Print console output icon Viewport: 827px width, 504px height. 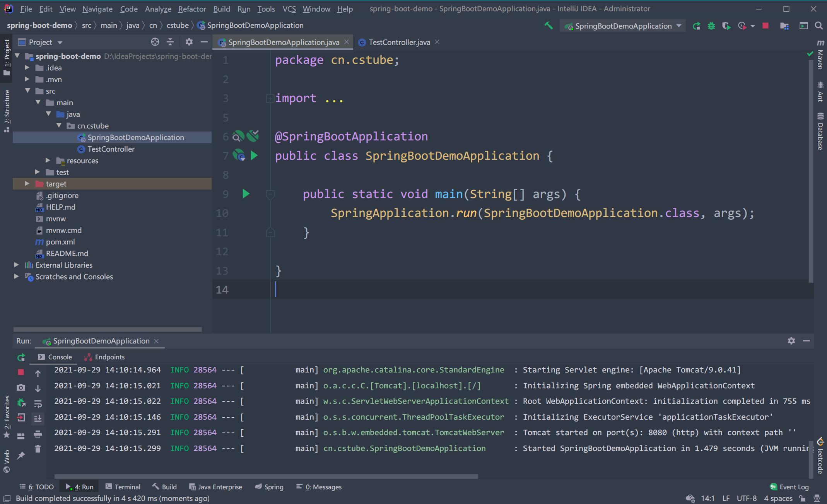(x=38, y=434)
